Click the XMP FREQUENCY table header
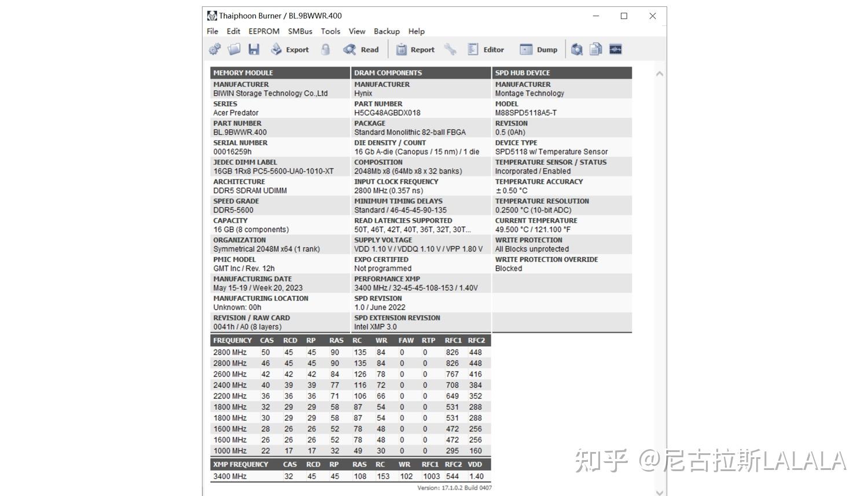 241,464
